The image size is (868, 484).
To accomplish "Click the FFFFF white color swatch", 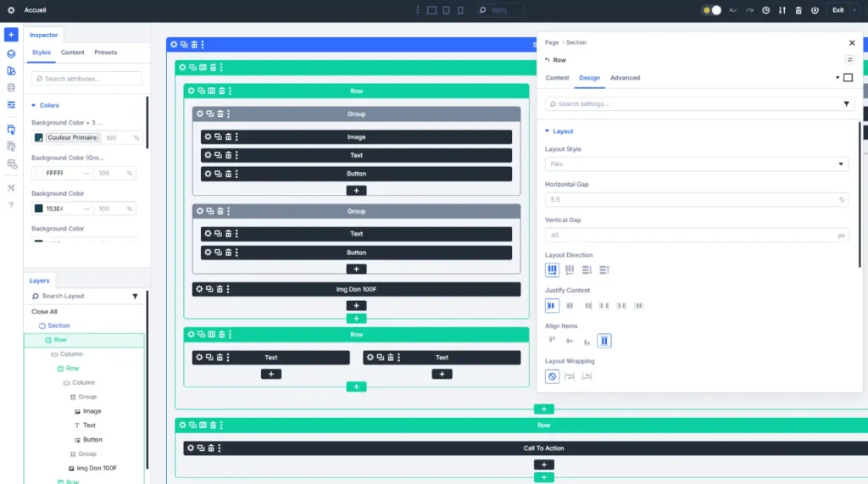I will click(x=39, y=173).
